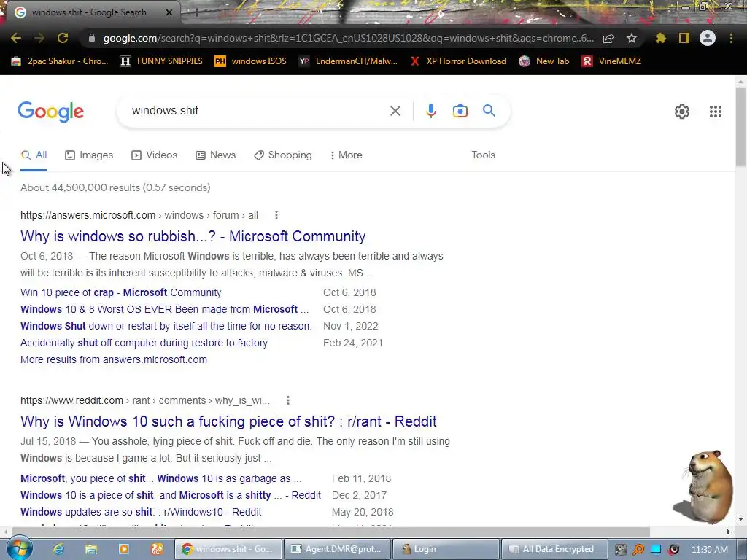The height and width of the screenshot is (560, 747).
Task: Click the 11:30 AM system clock
Action: (709, 550)
